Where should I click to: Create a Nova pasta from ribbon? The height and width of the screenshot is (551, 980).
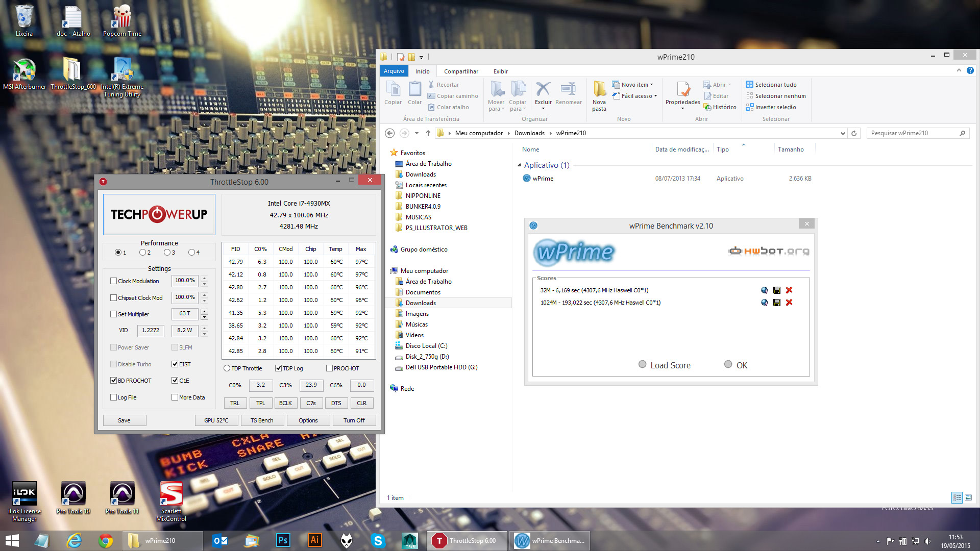pyautogui.click(x=599, y=96)
